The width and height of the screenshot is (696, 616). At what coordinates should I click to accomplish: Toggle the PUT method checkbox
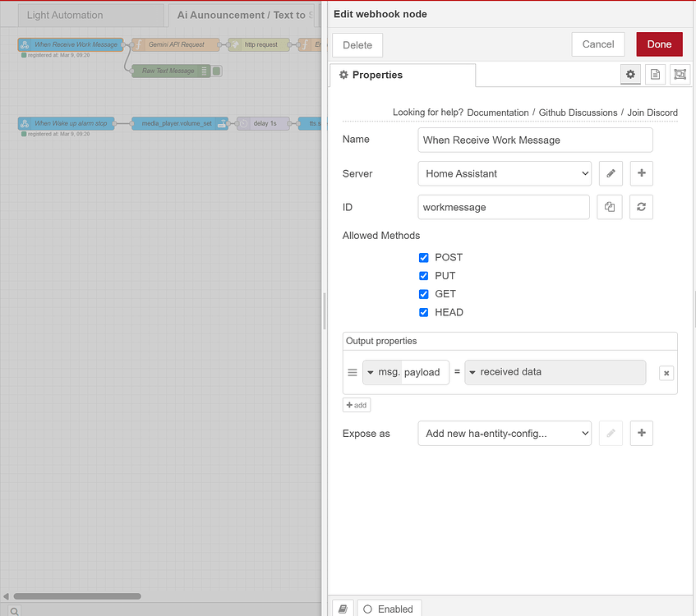point(424,276)
